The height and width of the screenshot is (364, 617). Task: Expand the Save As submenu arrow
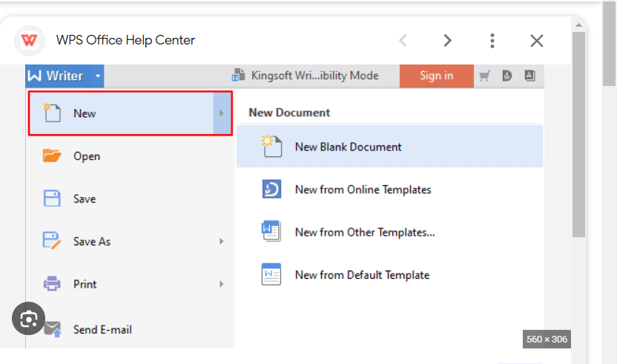click(222, 241)
